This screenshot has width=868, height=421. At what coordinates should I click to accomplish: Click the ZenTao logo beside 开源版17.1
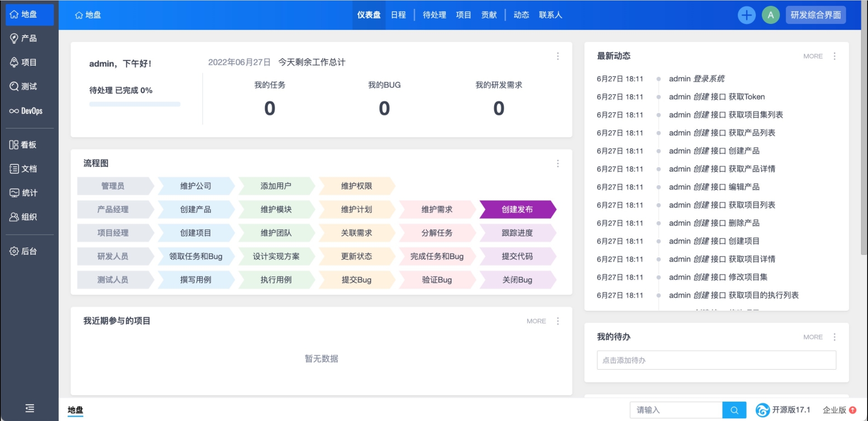763,410
